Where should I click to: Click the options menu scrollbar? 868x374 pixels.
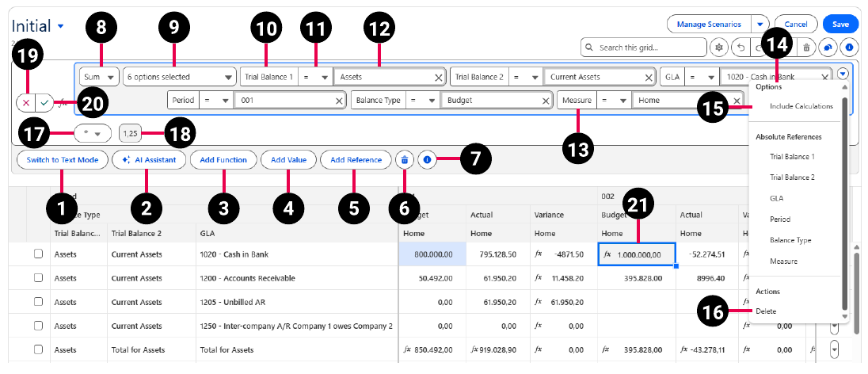point(844,203)
